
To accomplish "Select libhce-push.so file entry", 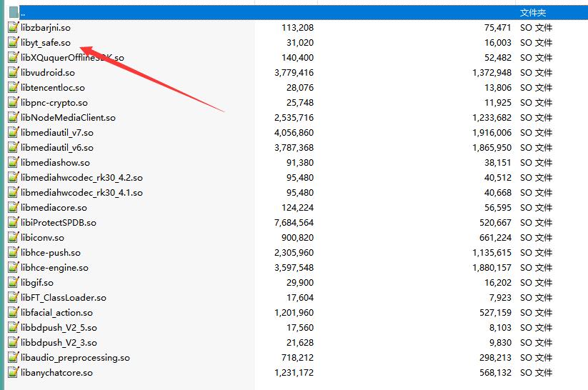I will pos(51,253).
